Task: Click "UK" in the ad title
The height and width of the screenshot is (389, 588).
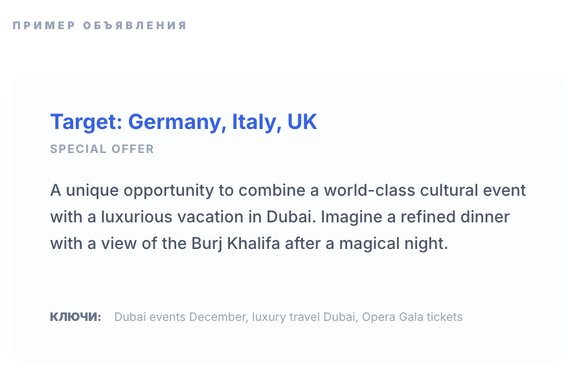Action: [302, 122]
